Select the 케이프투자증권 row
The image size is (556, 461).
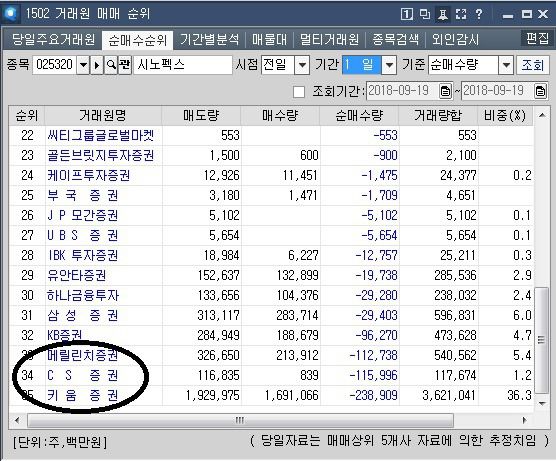coord(271,175)
